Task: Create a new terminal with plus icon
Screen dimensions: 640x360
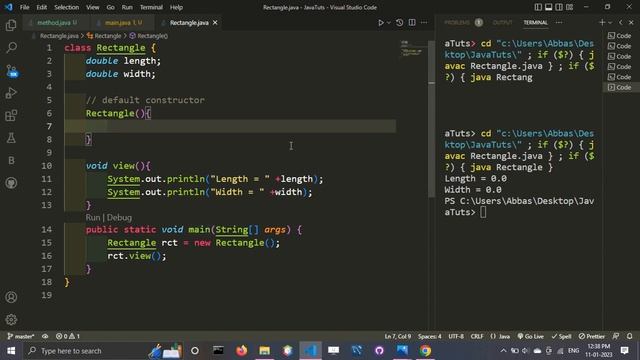Action: 602,23
